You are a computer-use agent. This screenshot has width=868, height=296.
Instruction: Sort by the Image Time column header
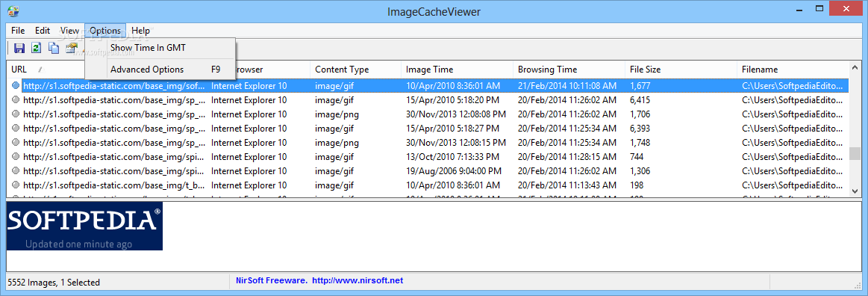tap(457, 70)
